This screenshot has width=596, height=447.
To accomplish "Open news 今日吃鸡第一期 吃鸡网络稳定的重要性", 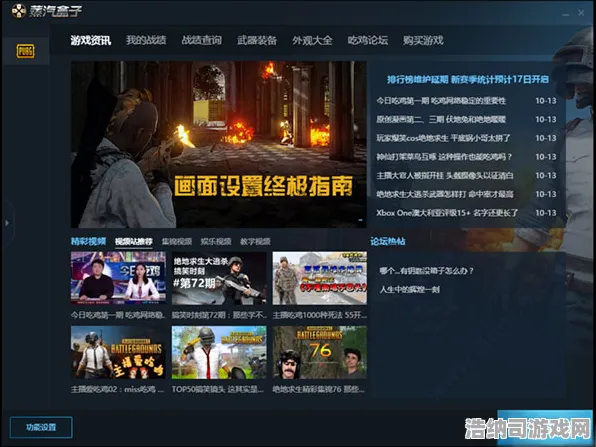I will click(x=441, y=101).
